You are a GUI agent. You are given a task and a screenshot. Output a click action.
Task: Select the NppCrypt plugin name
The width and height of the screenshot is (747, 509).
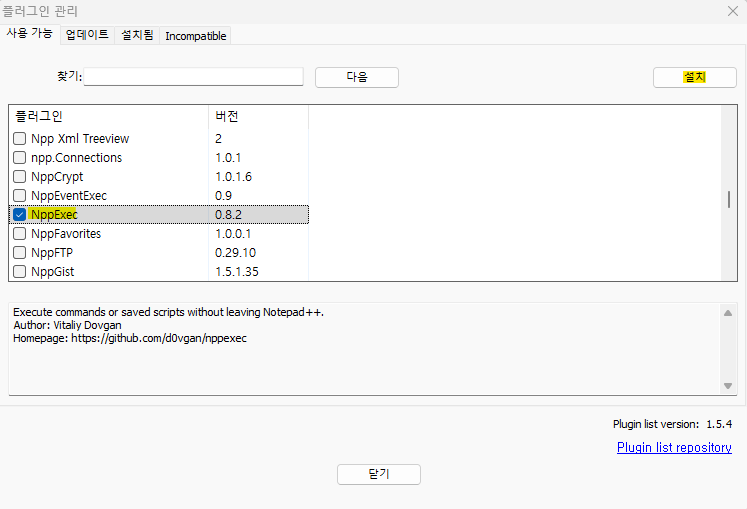[x=57, y=177]
